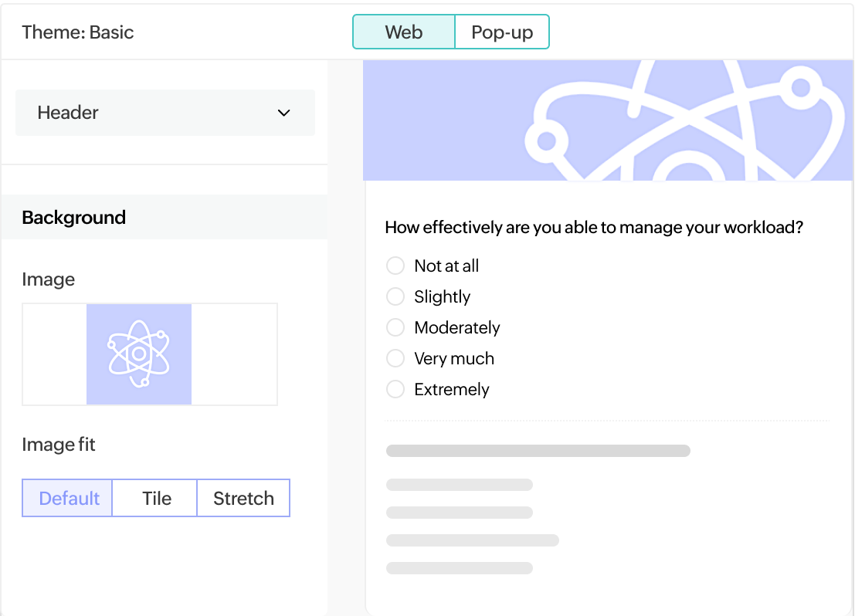This screenshot has width=855, height=616.
Task: Select the 'Not at all' radio option
Action: (395, 266)
